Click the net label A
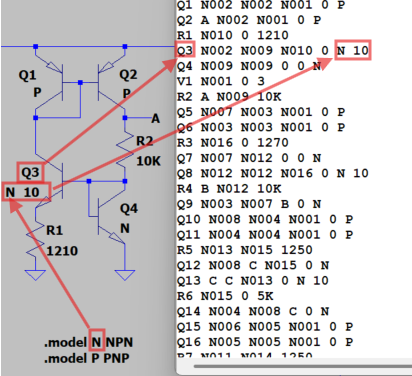This screenshot has width=412, height=376. [x=155, y=119]
